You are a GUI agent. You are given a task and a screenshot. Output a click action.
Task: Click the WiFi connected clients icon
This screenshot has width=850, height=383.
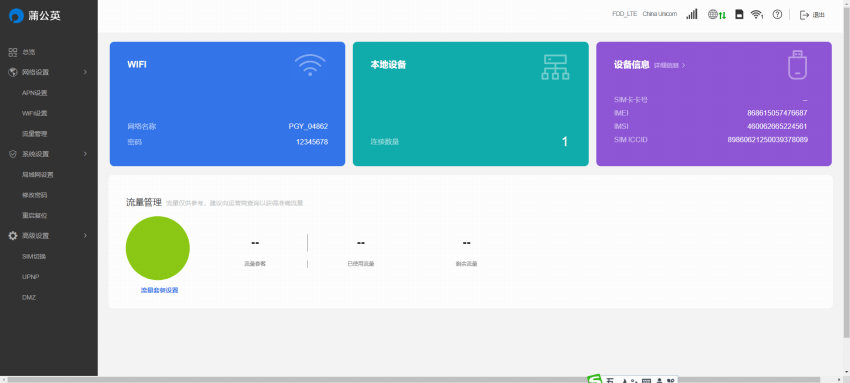[x=757, y=15]
